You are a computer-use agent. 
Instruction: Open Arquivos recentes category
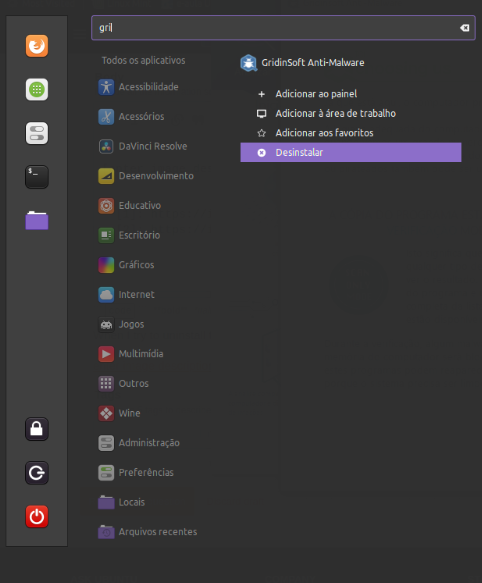[148, 532]
